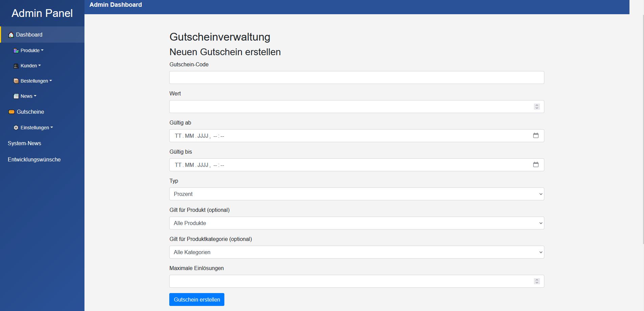The height and width of the screenshot is (311, 644).
Task: Click the Gutschein-Code input field
Action: (x=356, y=77)
